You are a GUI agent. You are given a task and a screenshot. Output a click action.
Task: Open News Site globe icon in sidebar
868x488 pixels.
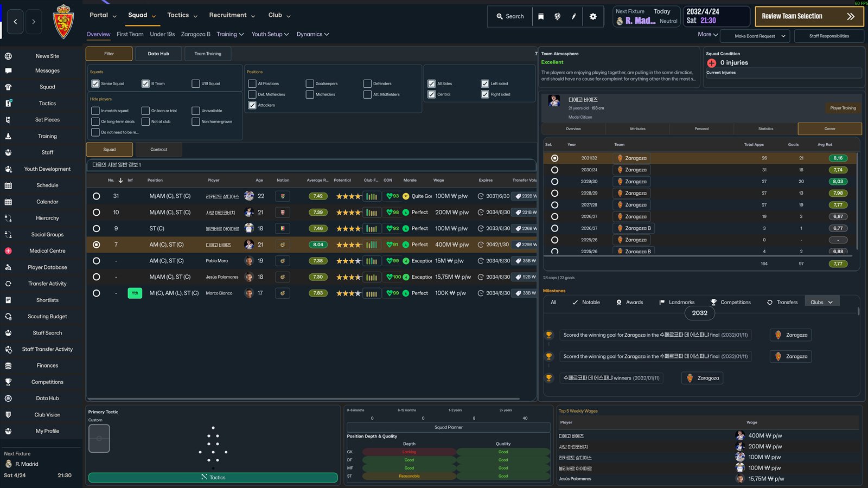(8, 56)
